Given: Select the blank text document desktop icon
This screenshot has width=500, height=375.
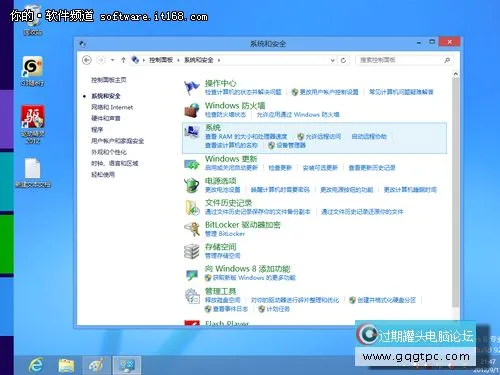Looking at the screenshot, I should 33,173.
